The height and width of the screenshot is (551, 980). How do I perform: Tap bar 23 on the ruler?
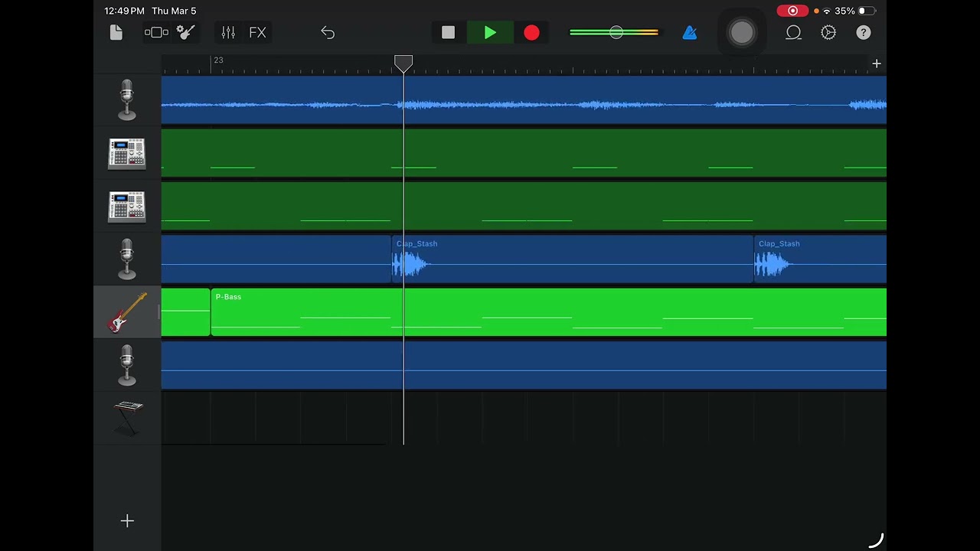point(218,60)
